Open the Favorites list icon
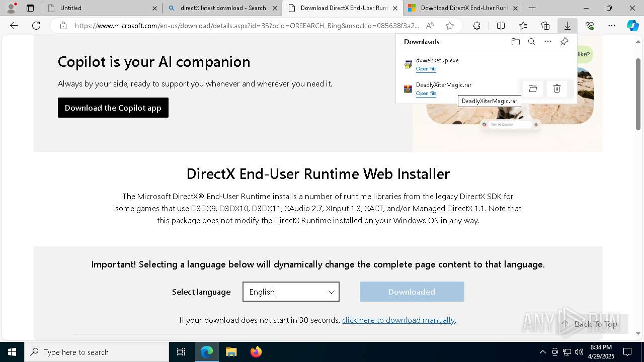644x362 pixels. tap(523, 26)
